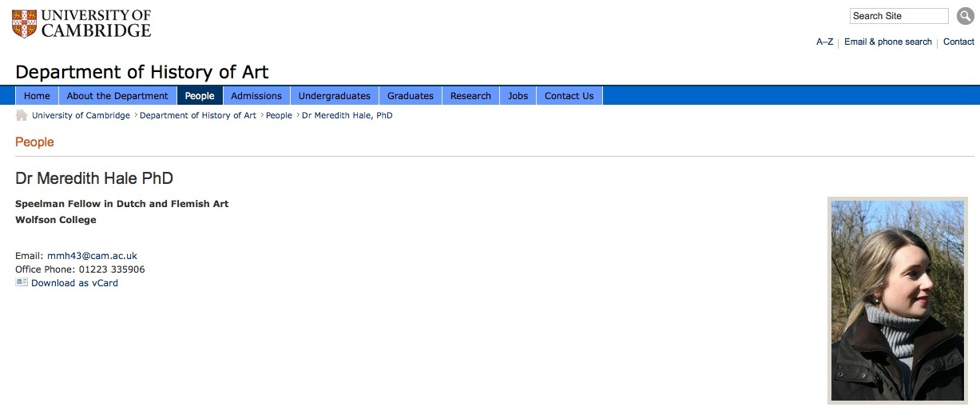Select the People navigation tab
Image resolution: width=980 pixels, height=415 pixels.
(x=200, y=96)
